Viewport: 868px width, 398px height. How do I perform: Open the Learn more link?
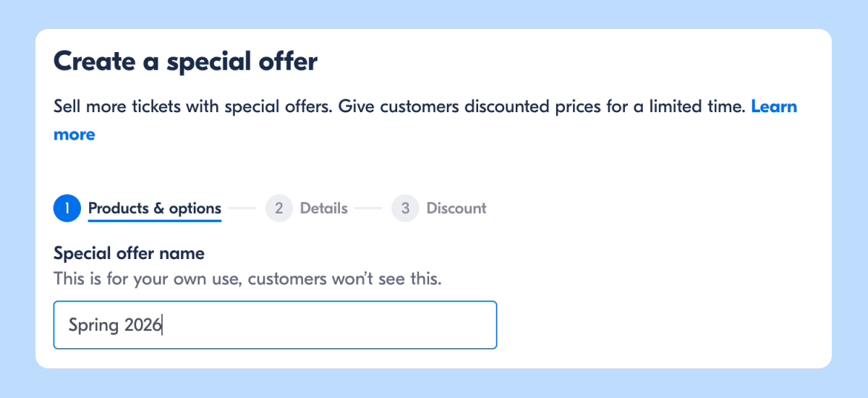point(773,107)
